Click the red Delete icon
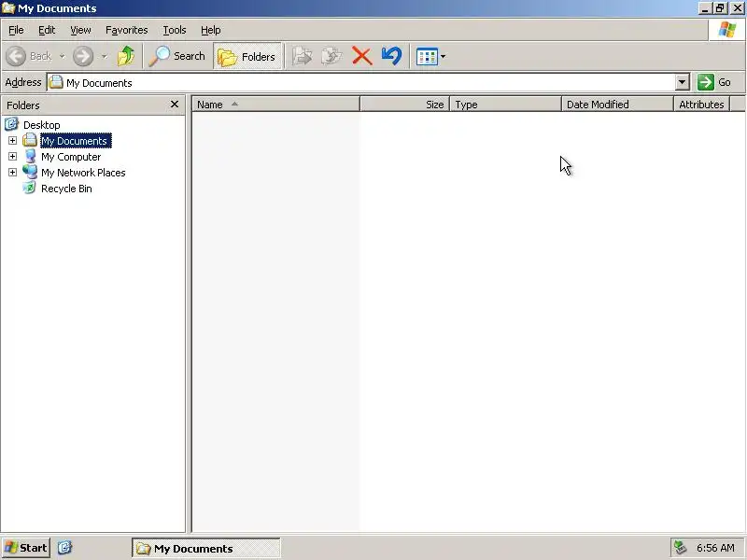 click(361, 56)
